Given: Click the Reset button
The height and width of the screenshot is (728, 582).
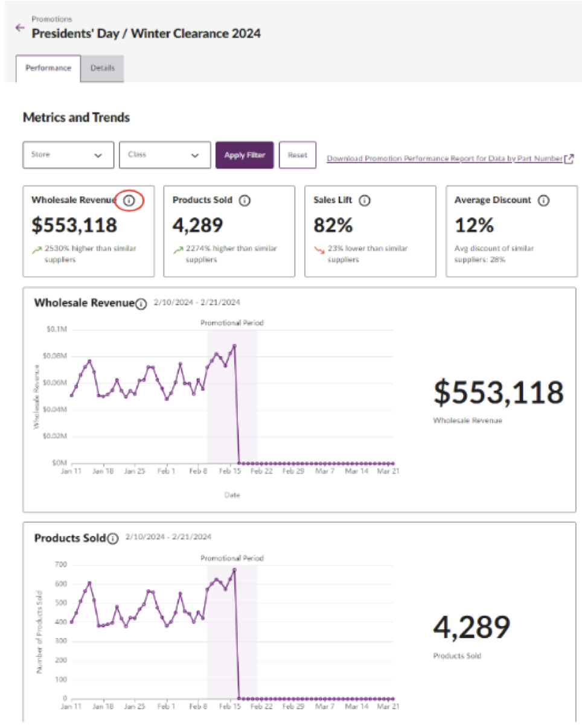Looking at the screenshot, I should pos(298,155).
